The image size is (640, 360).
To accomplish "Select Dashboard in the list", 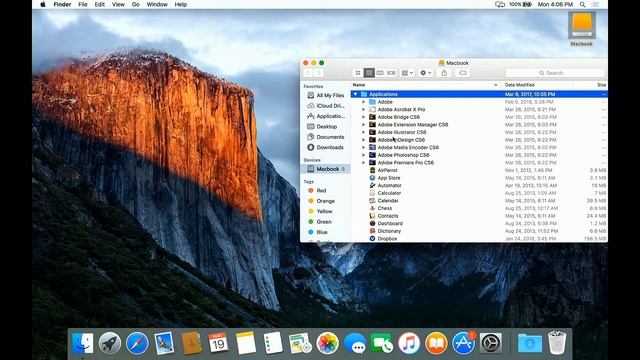I will click(x=479, y=223).
